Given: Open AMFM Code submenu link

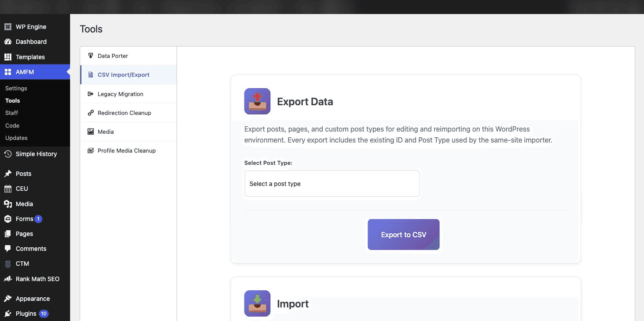Looking at the screenshot, I should coord(12,125).
